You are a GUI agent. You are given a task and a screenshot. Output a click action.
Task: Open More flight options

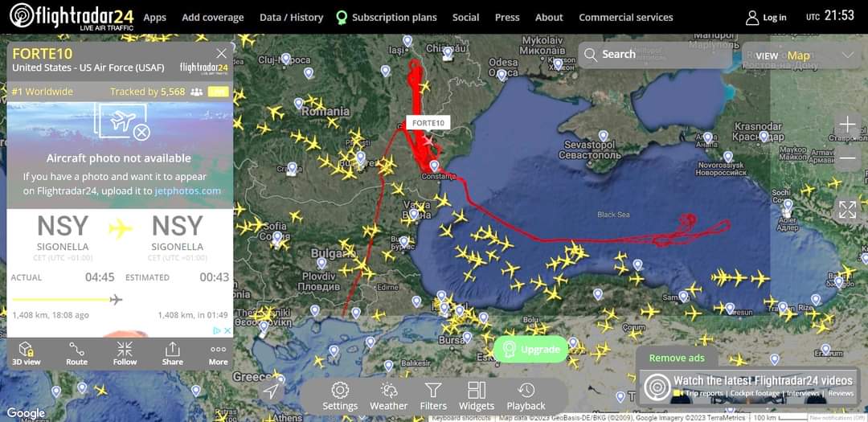(x=218, y=354)
